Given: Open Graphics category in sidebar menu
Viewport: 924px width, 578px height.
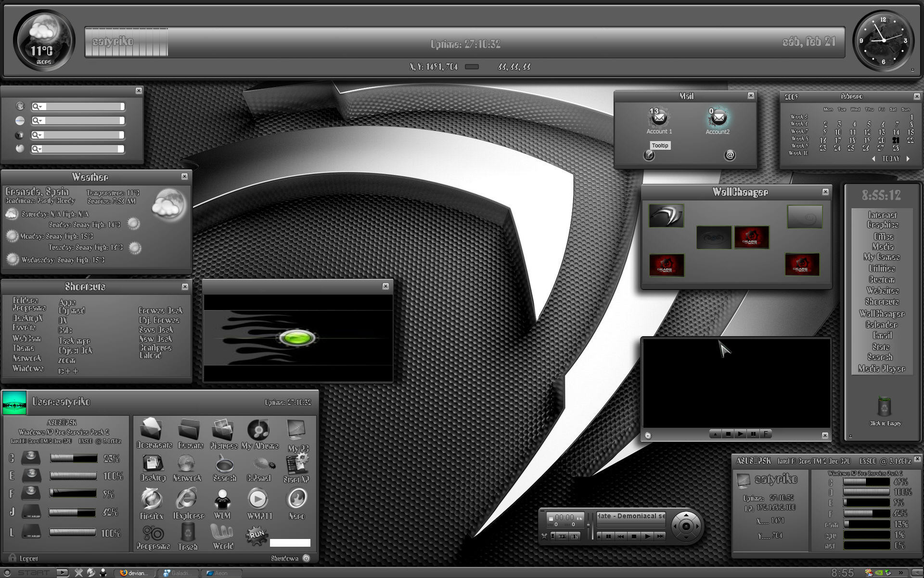Looking at the screenshot, I should pyautogui.click(x=883, y=225).
